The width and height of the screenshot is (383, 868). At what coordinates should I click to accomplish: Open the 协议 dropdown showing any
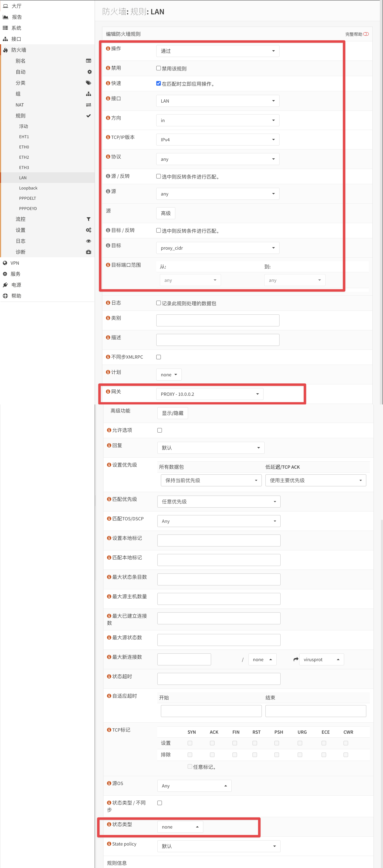[218, 159]
